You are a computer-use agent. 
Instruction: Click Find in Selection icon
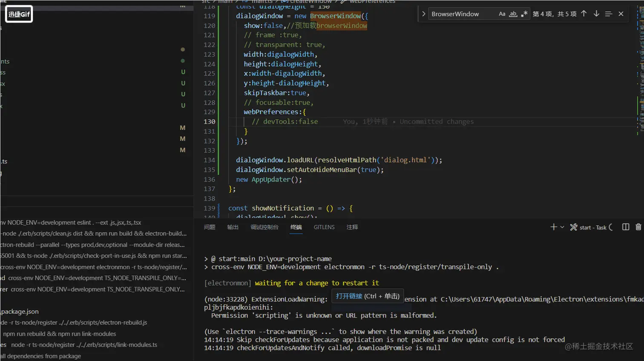tap(609, 14)
